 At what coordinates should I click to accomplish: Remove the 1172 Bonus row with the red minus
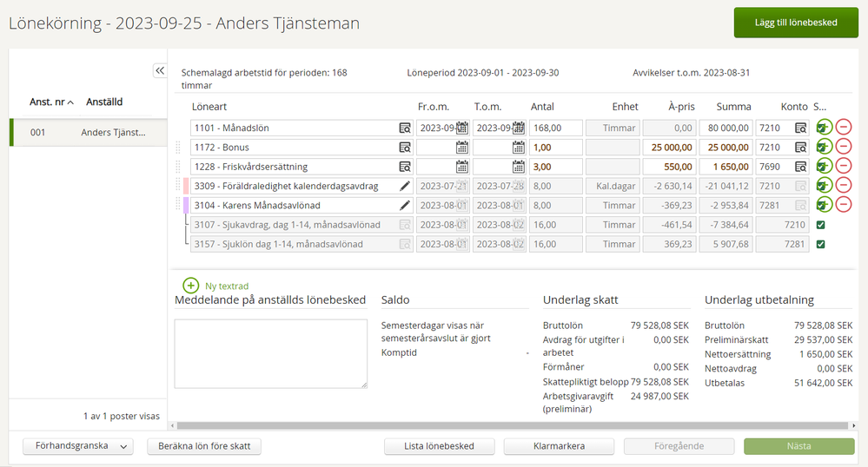pyautogui.click(x=843, y=148)
